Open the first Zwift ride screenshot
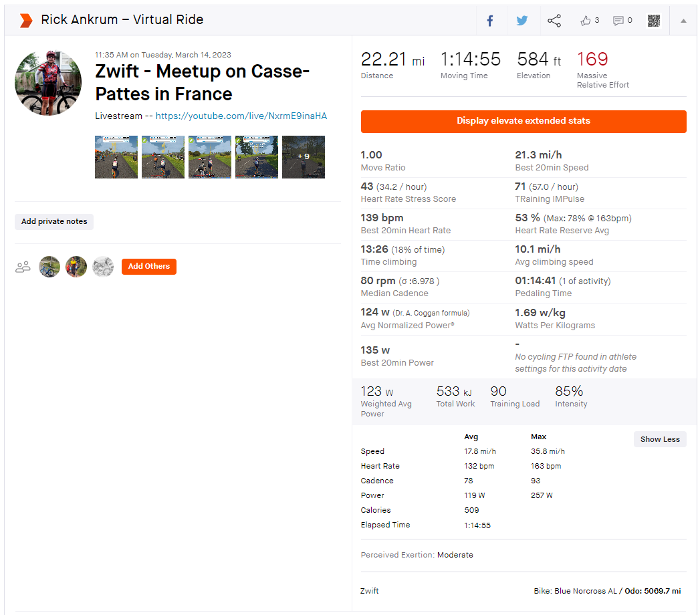 tap(116, 157)
